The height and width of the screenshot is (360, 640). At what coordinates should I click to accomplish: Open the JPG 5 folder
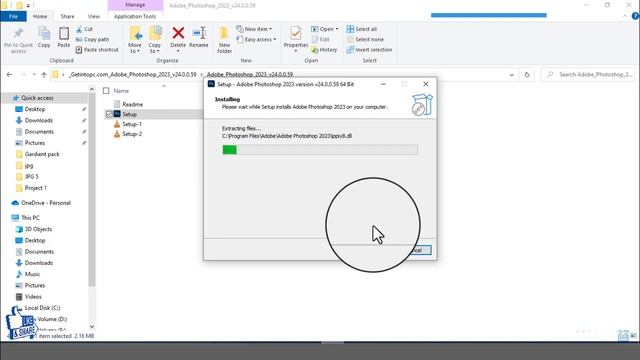coord(27,177)
